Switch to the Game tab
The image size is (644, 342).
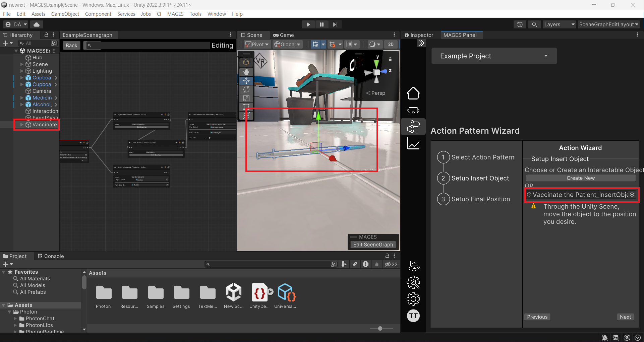click(283, 35)
